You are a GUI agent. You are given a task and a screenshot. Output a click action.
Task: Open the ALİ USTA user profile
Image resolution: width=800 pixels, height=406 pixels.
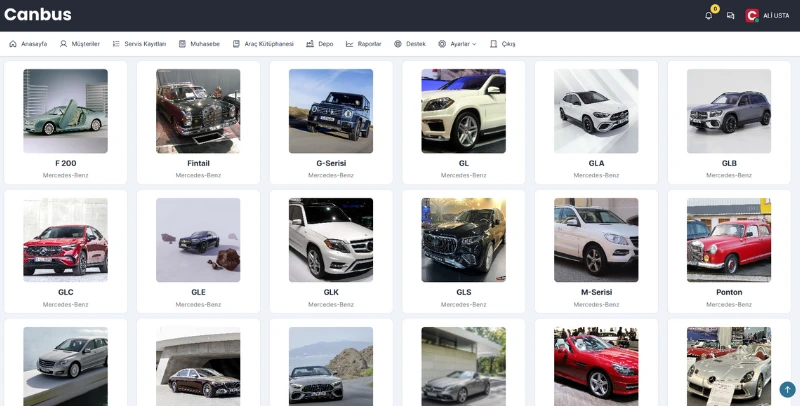click(776, 16)
